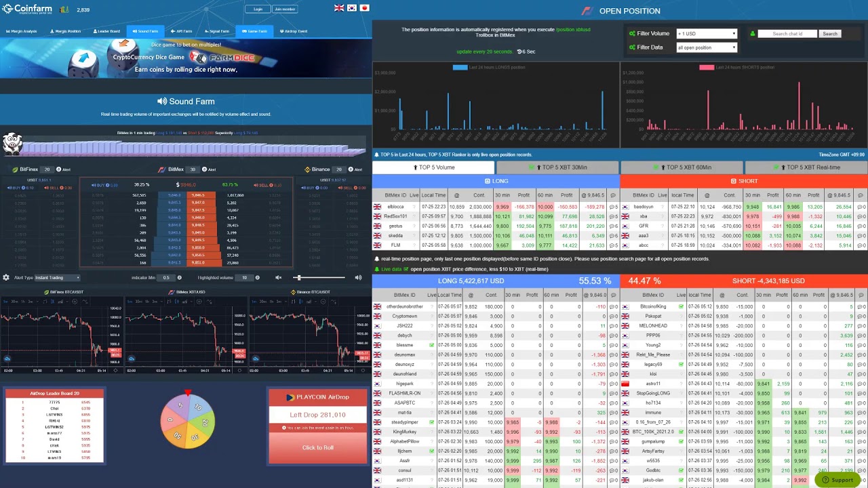This screenshot has height=488, width=868.
Task: Open the Filter Volume dropdown
Action: point(707,33)
